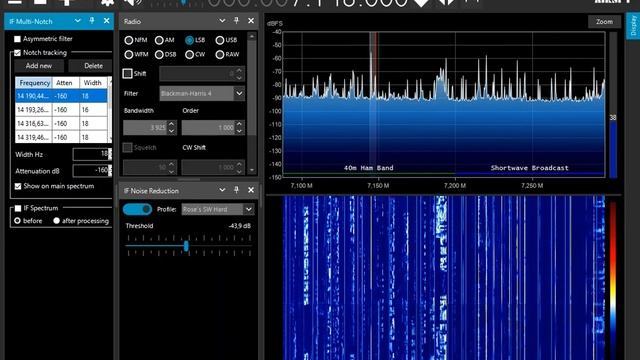Pin the Radio panel
This screenshot has height=360, width=640.
236,21
